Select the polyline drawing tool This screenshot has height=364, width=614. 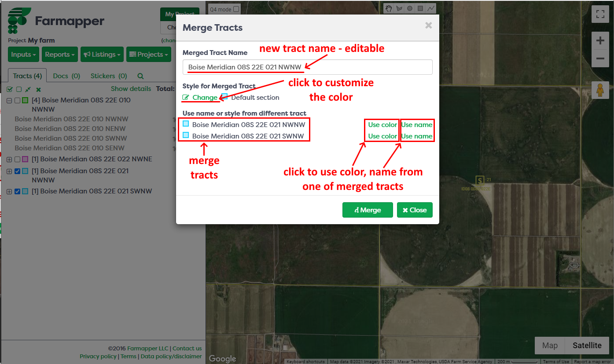431,8
